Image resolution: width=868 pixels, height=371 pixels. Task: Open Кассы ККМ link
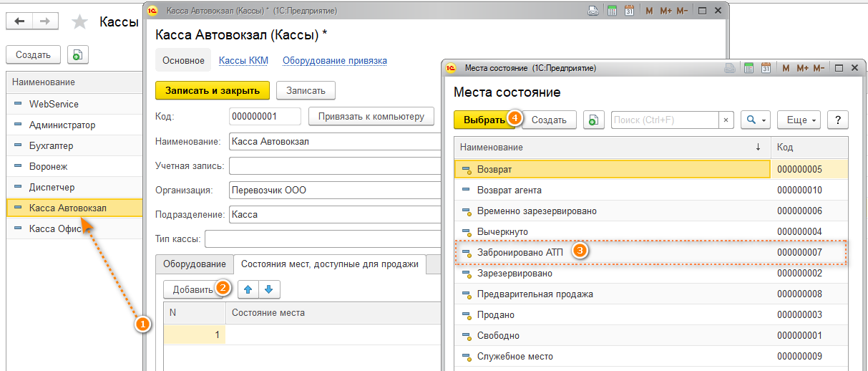tap(243, 61)
